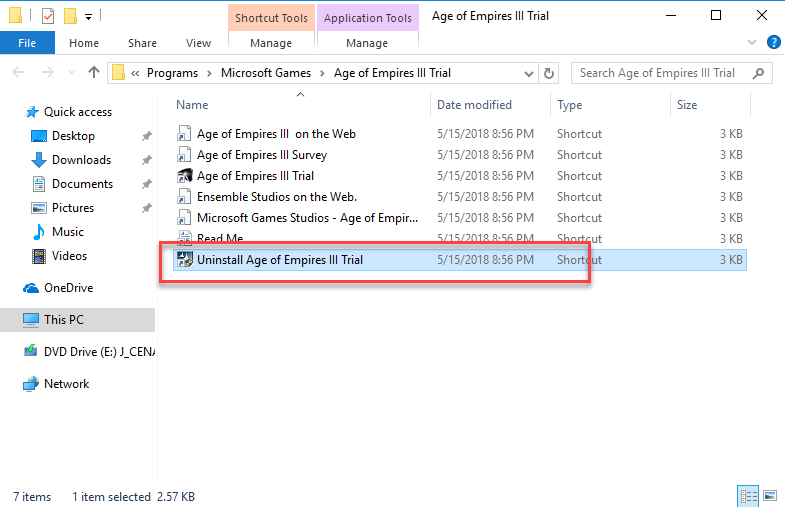Select Quick access in navigation pane
The height and width of the screenshot is (507, 785).
coord(78,112)
